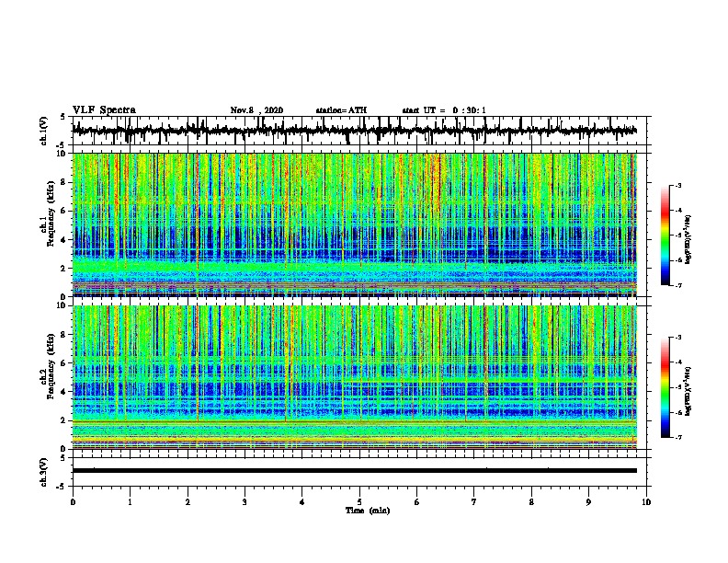728x563 pixels.
Task: Click the ch.2 "Frequency (kHz)" axis label
Action: click(x=51, y=366)
